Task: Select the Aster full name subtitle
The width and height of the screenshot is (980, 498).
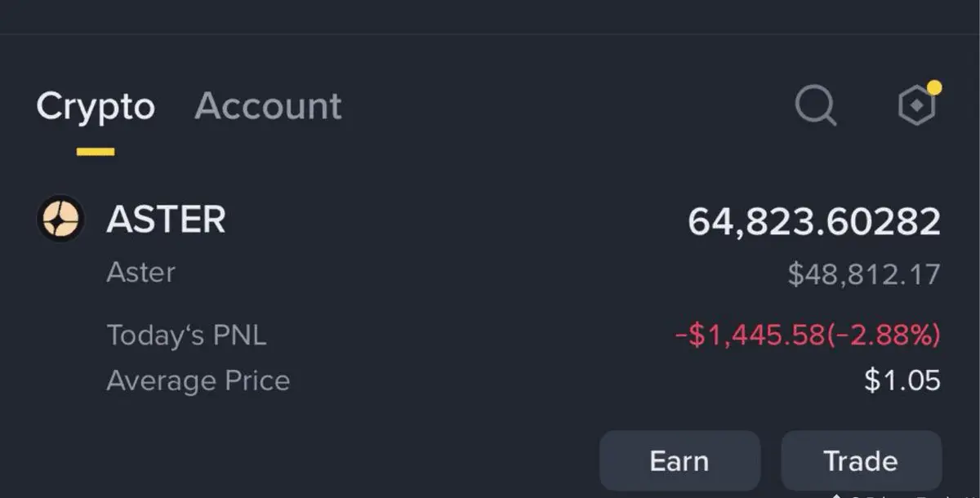Action: click(140, 273)
